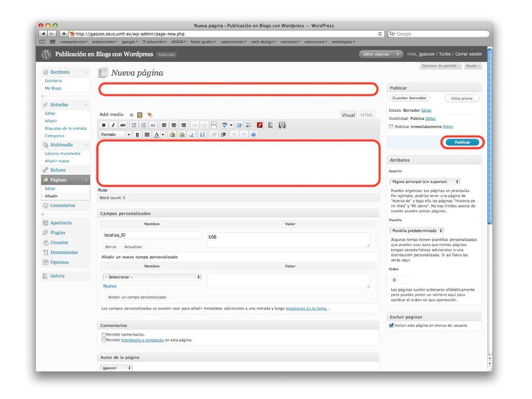Insert the More tag

[214, 125]
